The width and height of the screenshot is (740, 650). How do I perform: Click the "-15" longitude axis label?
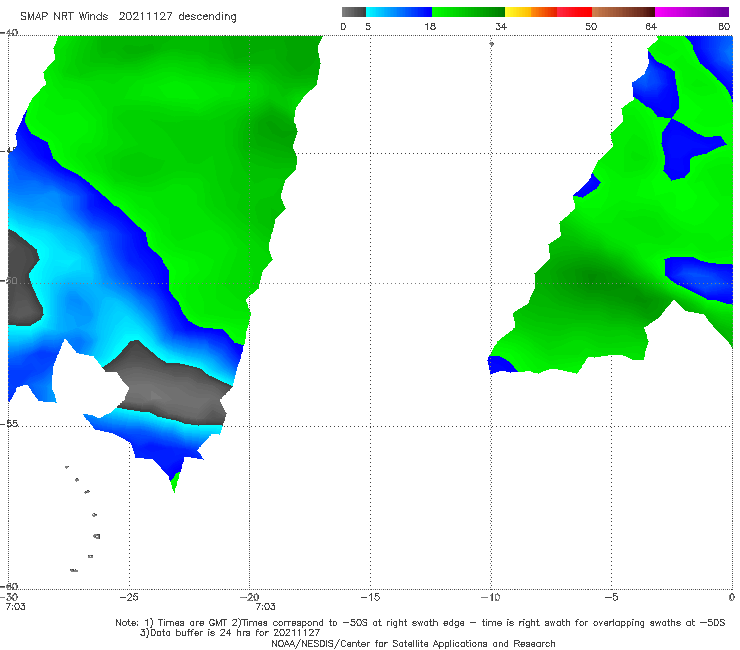[370, 597]
